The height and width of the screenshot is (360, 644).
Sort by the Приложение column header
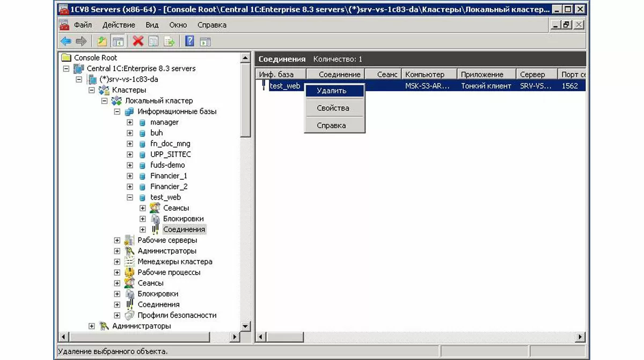486,75
